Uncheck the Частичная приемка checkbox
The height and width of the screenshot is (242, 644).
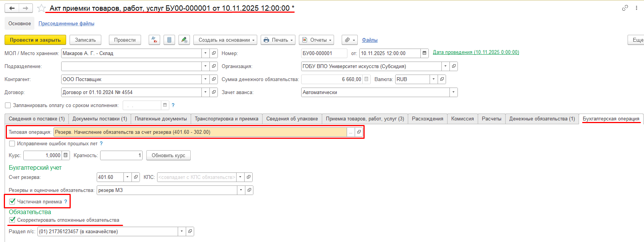point(12,201)
